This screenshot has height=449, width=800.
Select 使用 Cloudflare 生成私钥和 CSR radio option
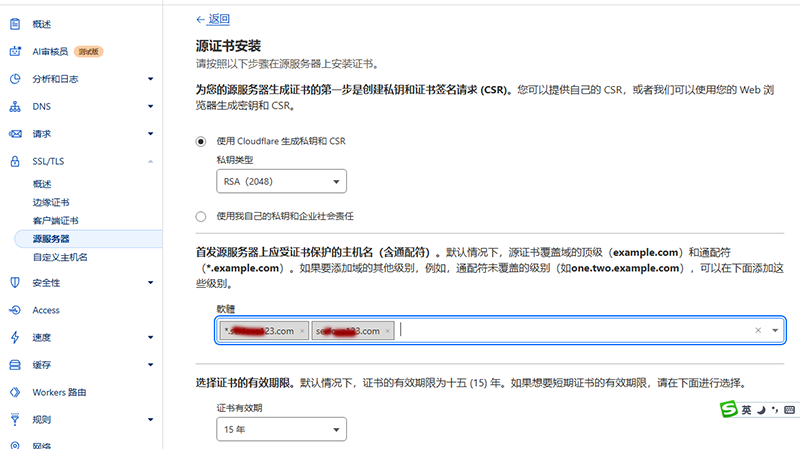click(201, 141)
